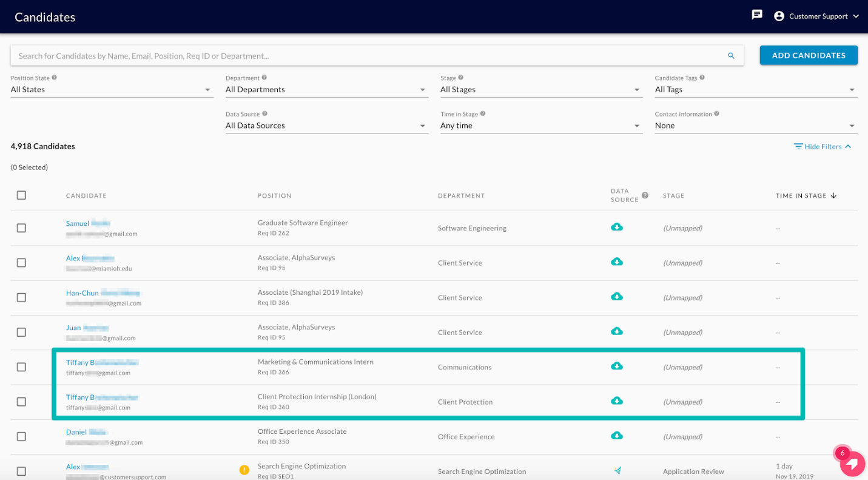This screenshot has width=868, height=480.
Task: Check the box for Han-Chun's row
Action: point(21,297)
